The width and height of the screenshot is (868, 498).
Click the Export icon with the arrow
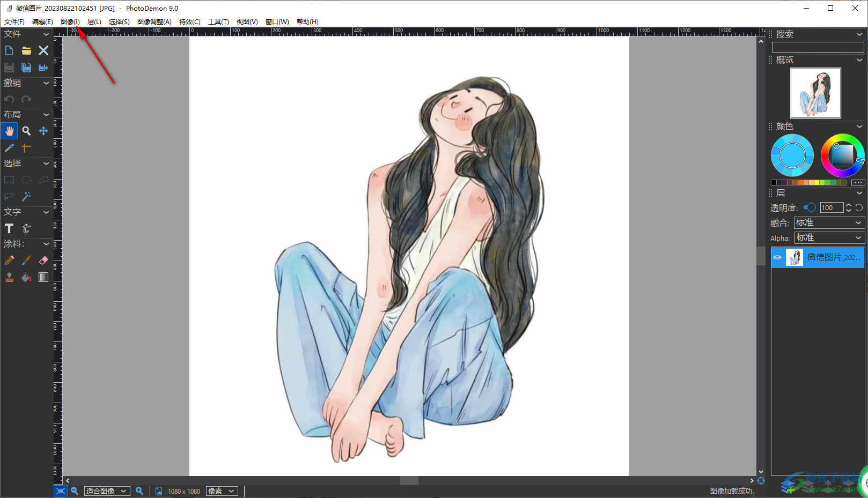pos(43,68)
